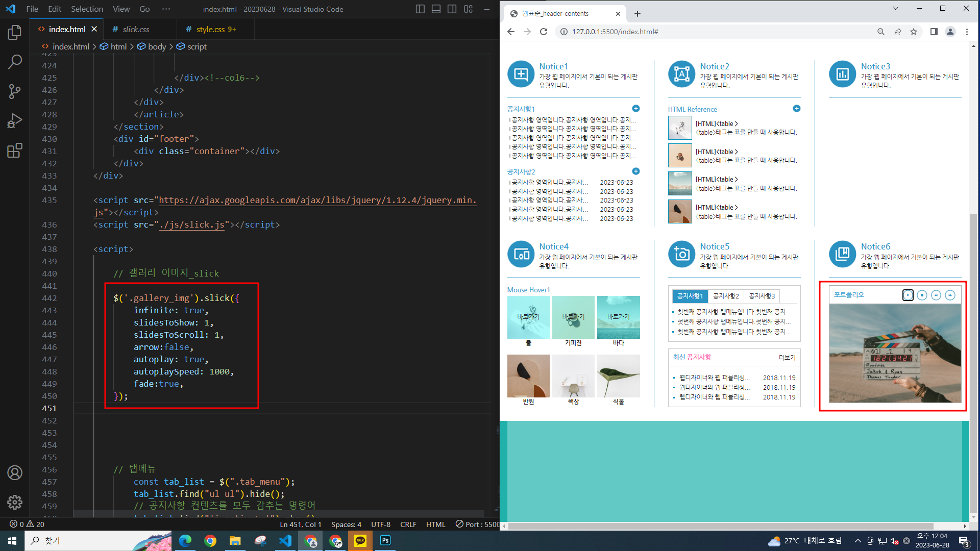The image size is (980, 551).
Task: Click the portfolio slider next button
Action: [950, 295]
